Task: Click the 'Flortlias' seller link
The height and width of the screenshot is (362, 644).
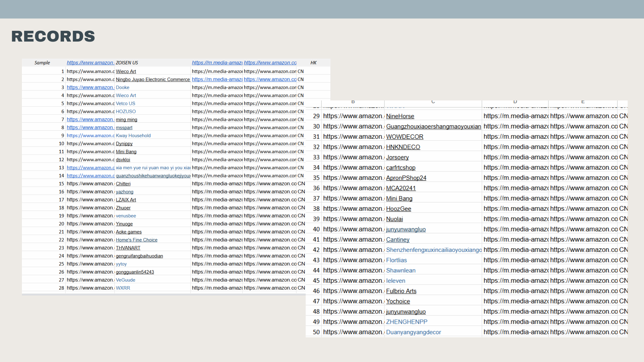Action: (396, 260)
